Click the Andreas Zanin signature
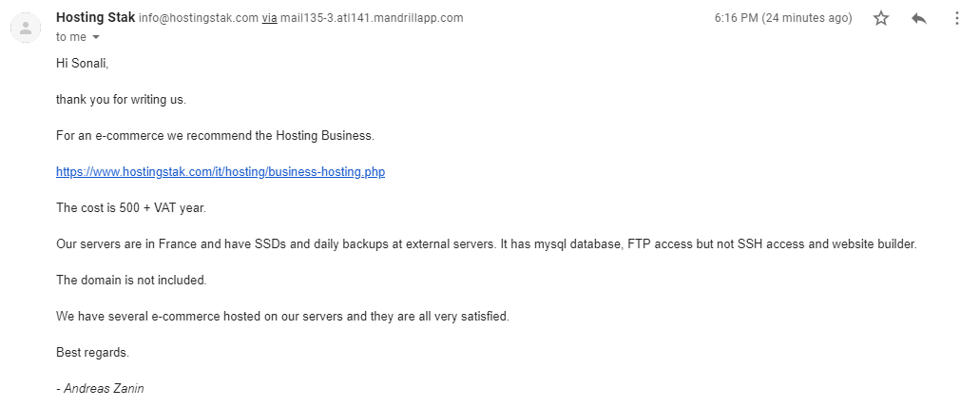The width and height of the screenshot is (980, 408). [x=100, y=389]
